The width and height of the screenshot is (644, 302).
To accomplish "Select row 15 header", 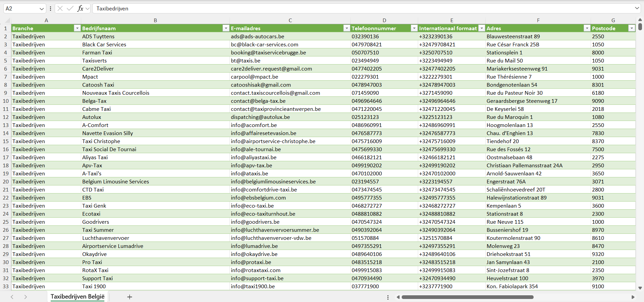I will 6,141.
